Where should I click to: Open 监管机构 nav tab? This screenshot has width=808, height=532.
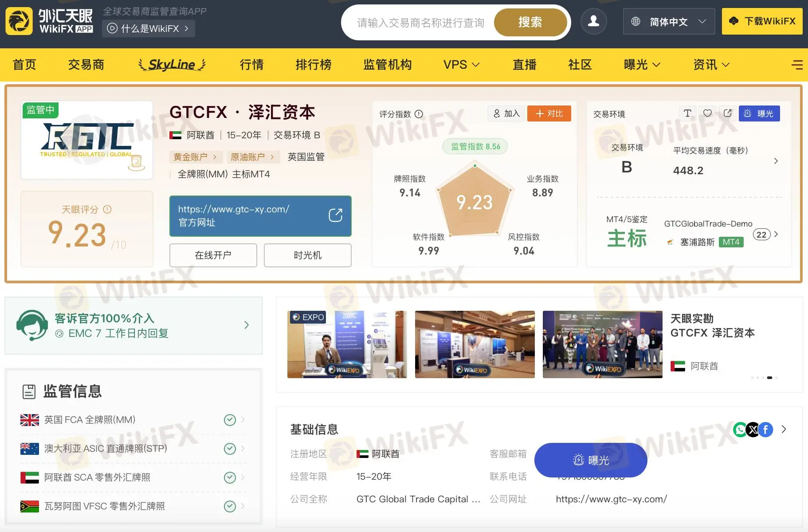click(x=388, y=65)
